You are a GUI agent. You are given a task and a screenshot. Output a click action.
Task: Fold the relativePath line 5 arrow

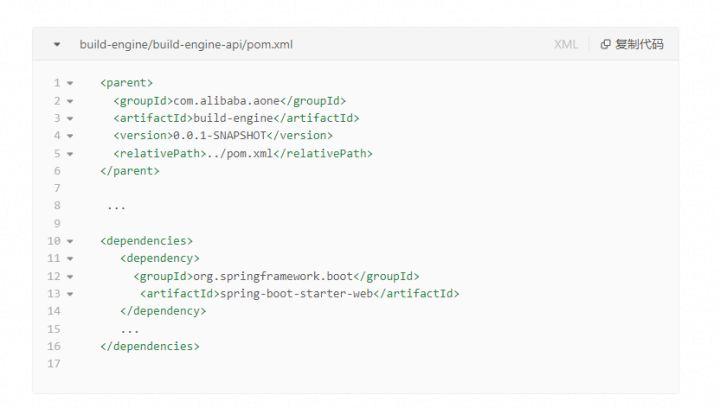(70, 154)
